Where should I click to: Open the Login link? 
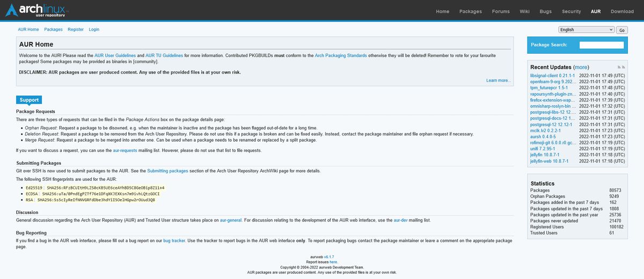click(94, 30)
